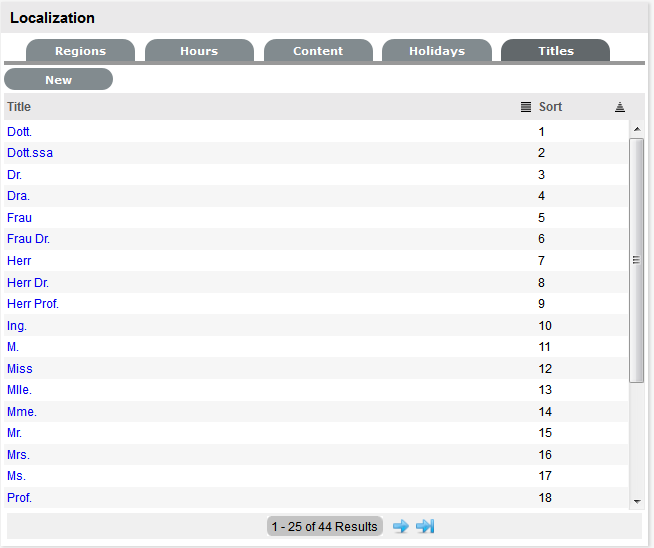Screen dimensions: 654x548
Task: Open the Hours tab
Action: [x=199, y=51]
